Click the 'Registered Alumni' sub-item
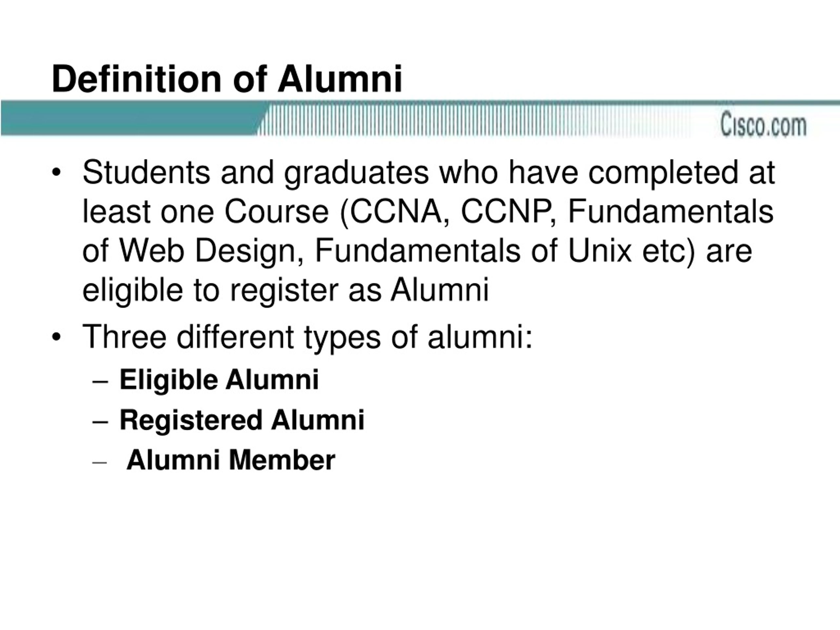The image size is (840, 630). tap(242, 420)
